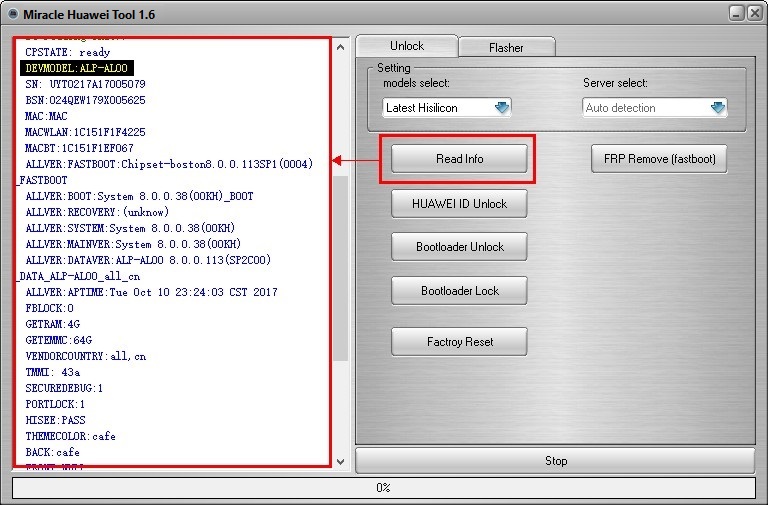The image size is (768, 505).
Task: Click the log scrollbar down arrow
Action: pos(341,461)
